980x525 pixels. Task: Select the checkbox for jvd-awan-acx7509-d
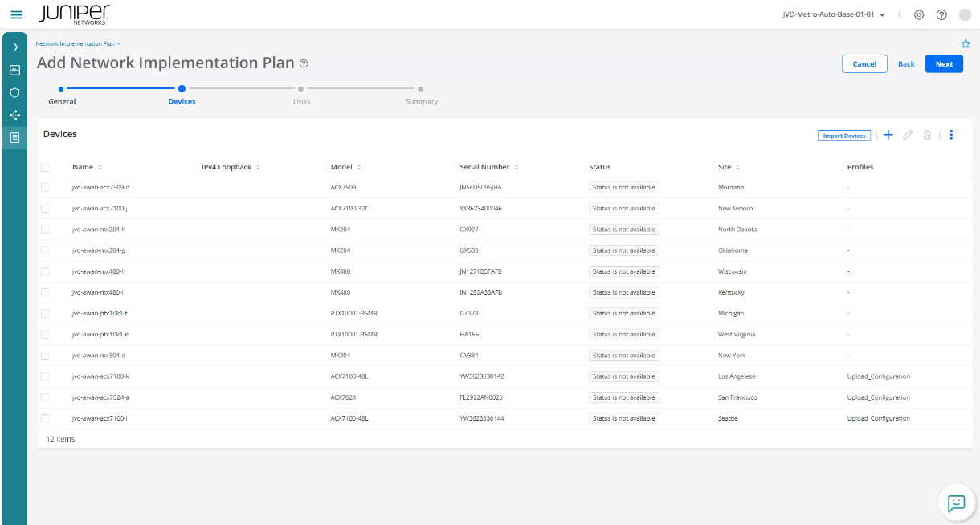click(45, 187)
